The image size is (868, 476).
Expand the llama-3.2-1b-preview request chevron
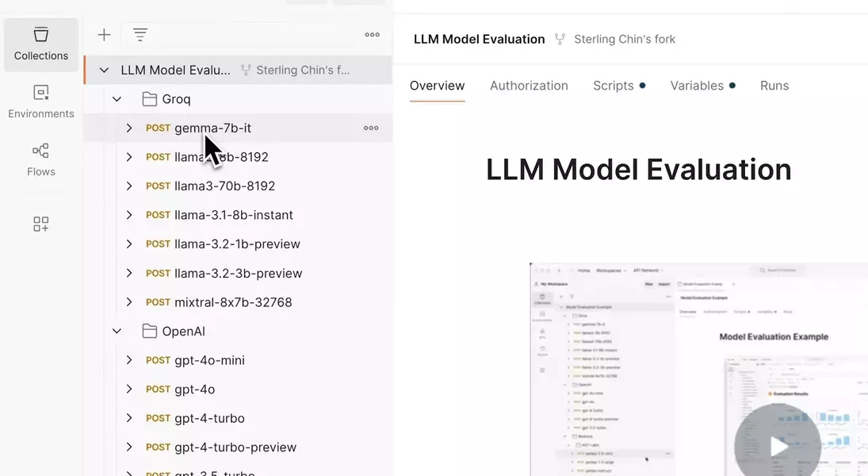click(x=129, y=244)
